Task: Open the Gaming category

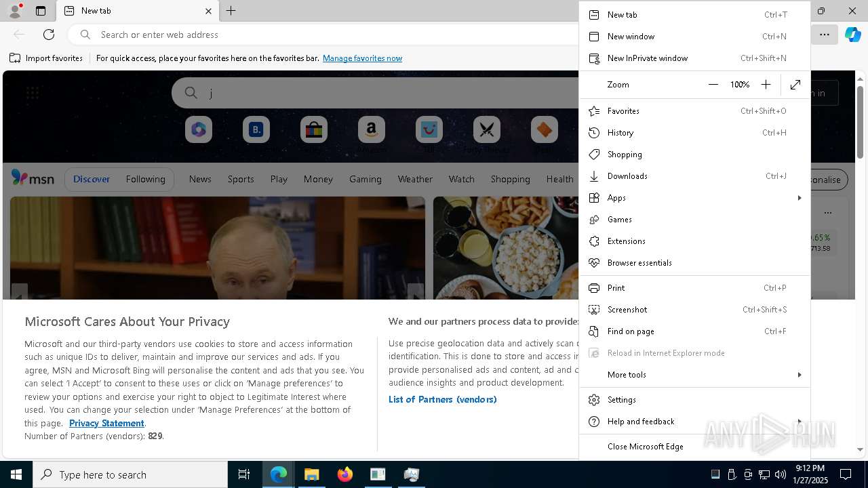Action: [365, 179]
